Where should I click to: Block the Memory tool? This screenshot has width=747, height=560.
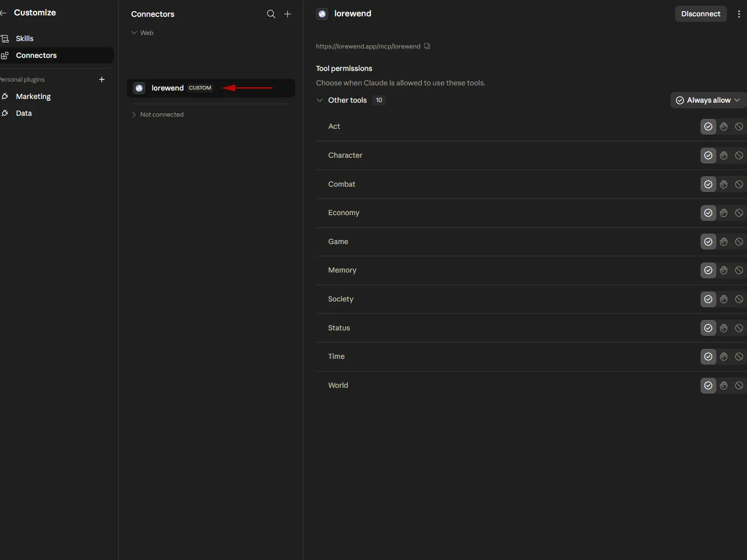tap(739, 270)
